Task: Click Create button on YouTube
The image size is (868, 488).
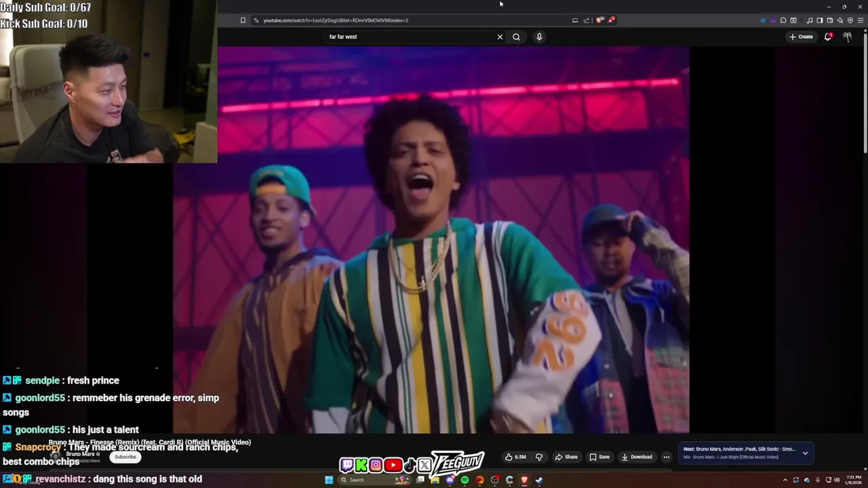Action: (801, 37)
